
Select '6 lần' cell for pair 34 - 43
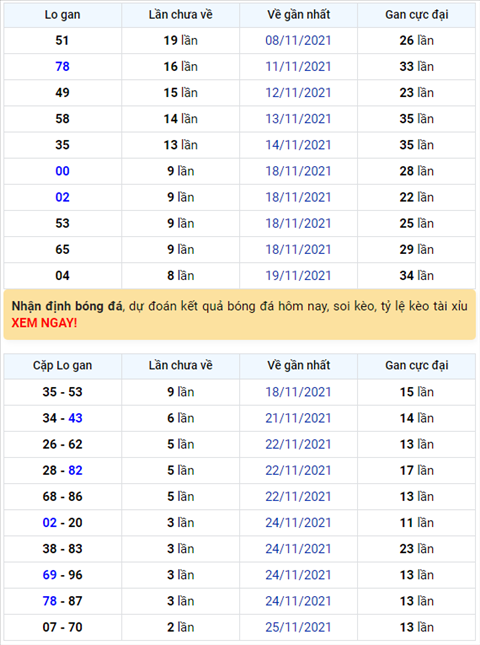(x=181, y=418)
